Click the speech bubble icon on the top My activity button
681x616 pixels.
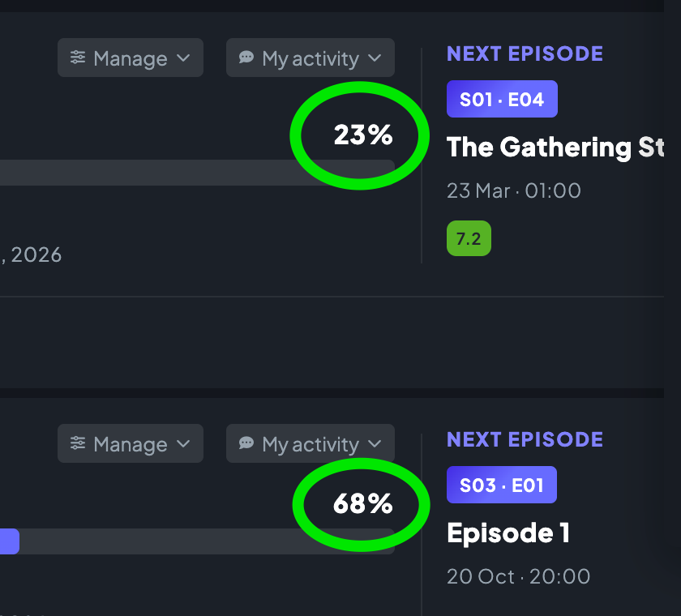246,58
